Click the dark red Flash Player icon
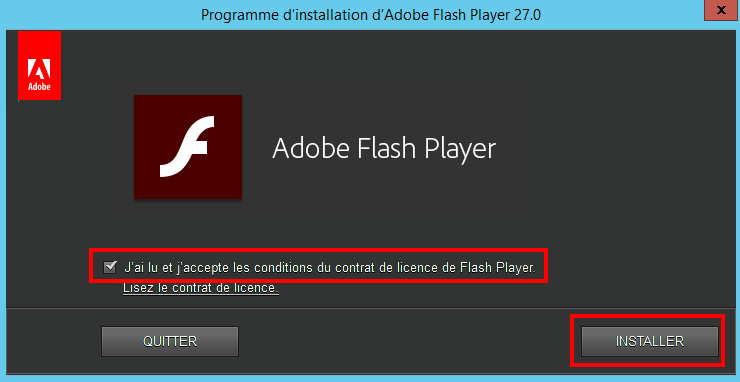 188,147
